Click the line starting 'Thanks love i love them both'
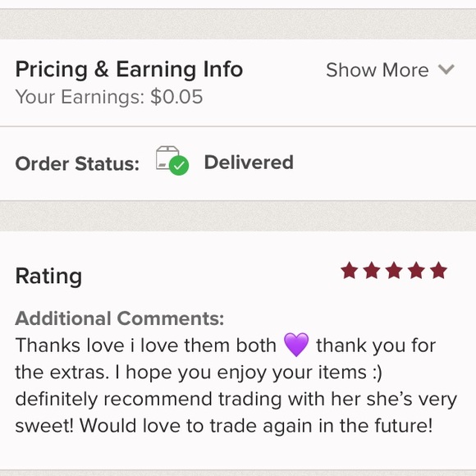Image resolution: width=476 pixels, height=476 pixels. tap(226, 346)
